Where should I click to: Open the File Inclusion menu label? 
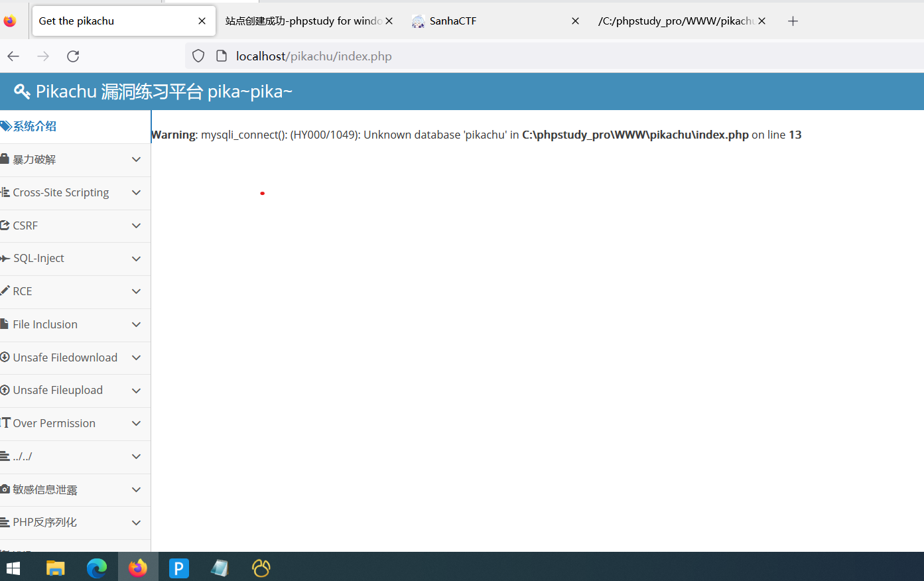[45, 324]
